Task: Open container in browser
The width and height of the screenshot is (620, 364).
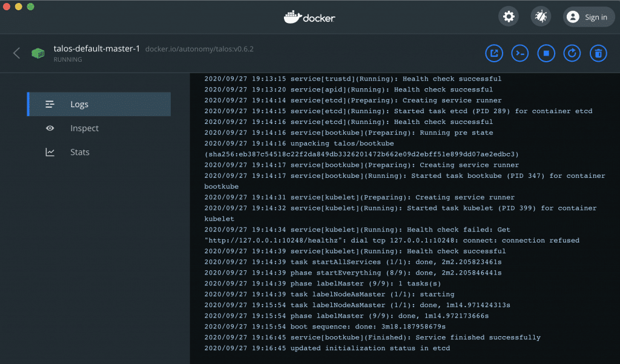Action: [494, 53]
